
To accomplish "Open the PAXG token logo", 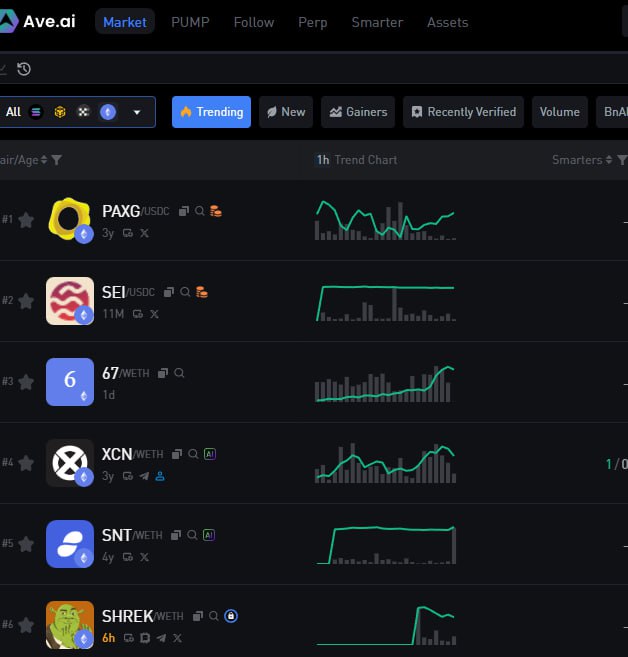I will [x=70, y=220].
